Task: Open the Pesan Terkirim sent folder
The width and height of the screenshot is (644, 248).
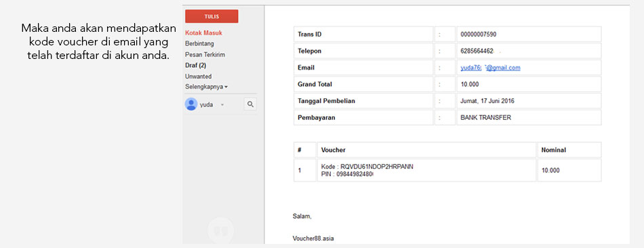Action: pyautogui.click(x=205, y=55)
